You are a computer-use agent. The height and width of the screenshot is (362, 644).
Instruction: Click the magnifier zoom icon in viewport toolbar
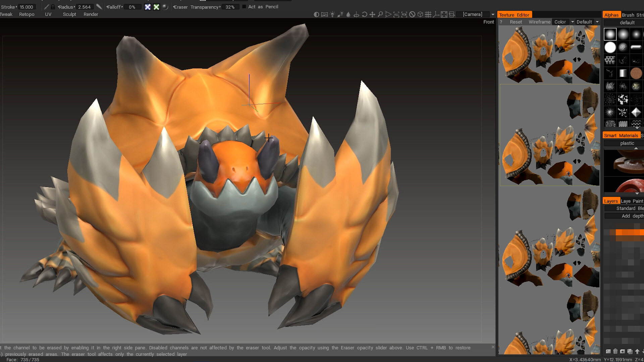click(380, 14)
